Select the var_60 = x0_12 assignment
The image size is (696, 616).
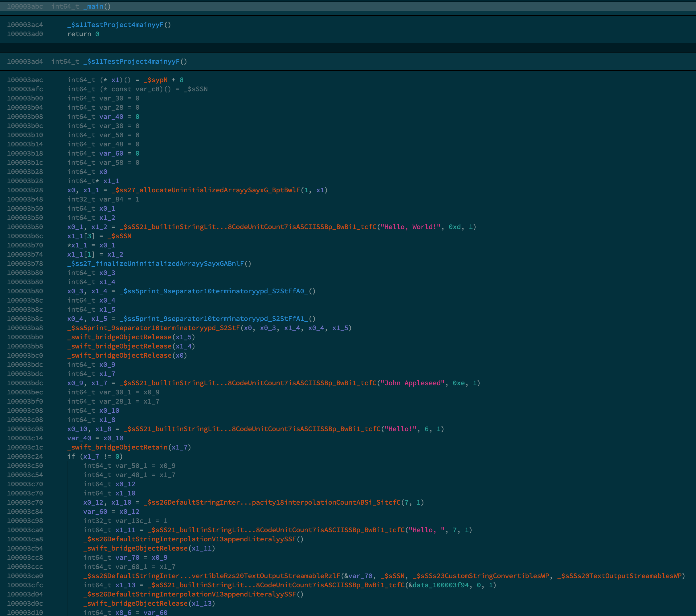pyautogui.click(x=111, y=512)
